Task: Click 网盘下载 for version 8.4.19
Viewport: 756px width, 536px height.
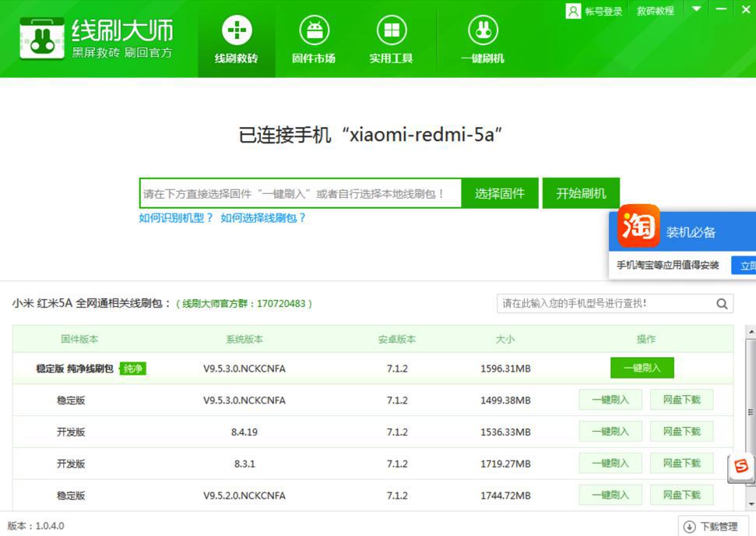Action: pyautogui.click(x=682, y=432)
